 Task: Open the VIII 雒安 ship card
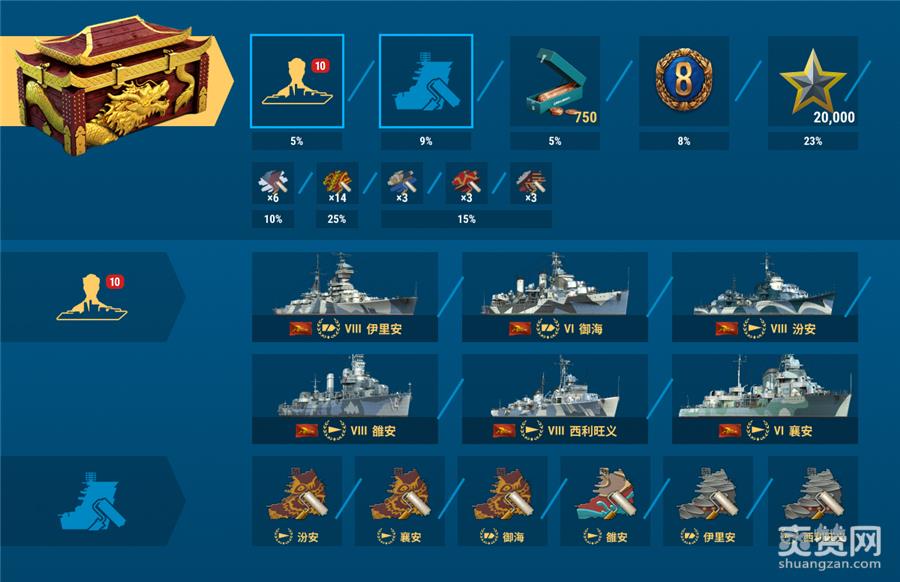[x=344, y=399]
